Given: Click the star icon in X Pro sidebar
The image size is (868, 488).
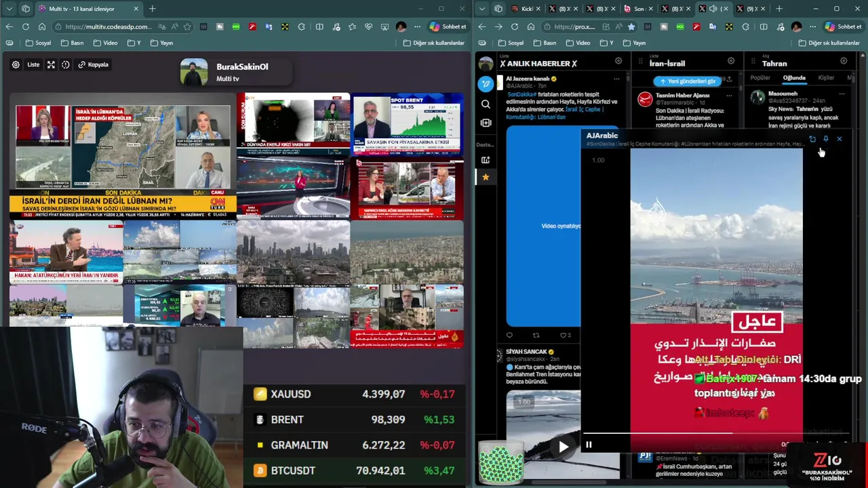Looking at the screenshot, I should click(486, 177).
